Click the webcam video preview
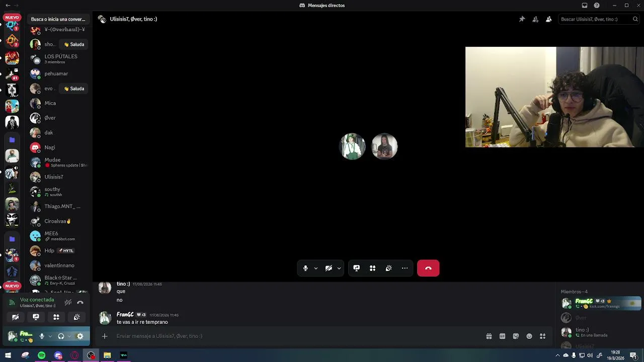 [x=554, y=97]
